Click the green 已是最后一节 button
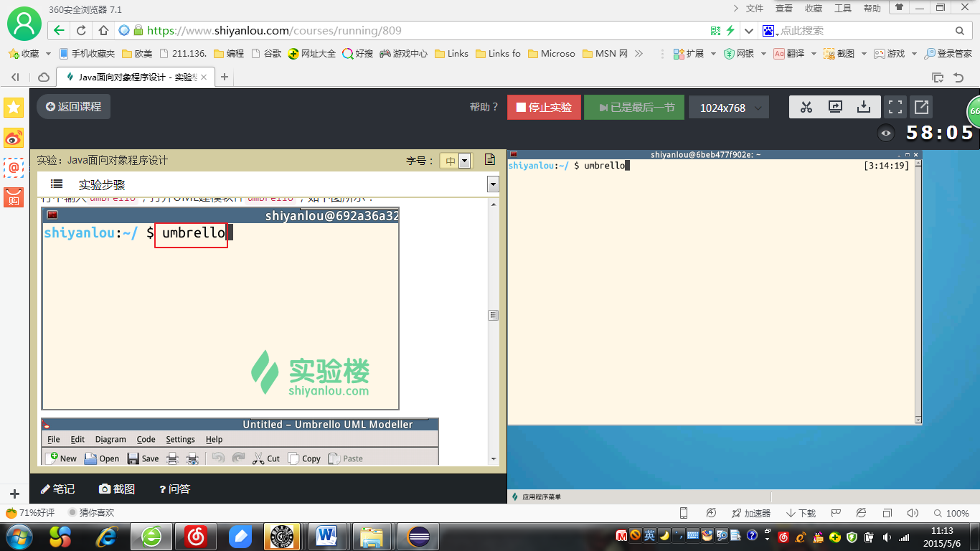The height and width of the screenshot is (551, 980). click(x=634, y=108)
